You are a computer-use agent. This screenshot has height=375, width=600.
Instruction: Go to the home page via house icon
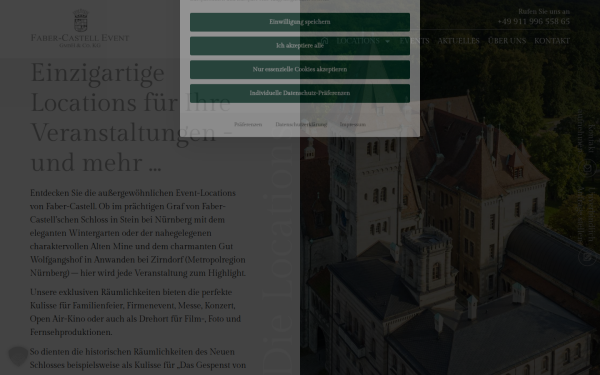pos(324,41)
